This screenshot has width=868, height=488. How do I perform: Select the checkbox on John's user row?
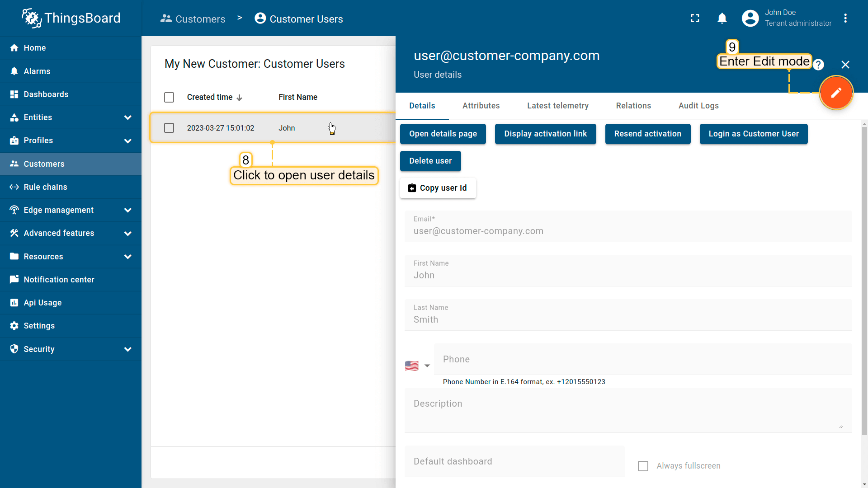[169, 128]
